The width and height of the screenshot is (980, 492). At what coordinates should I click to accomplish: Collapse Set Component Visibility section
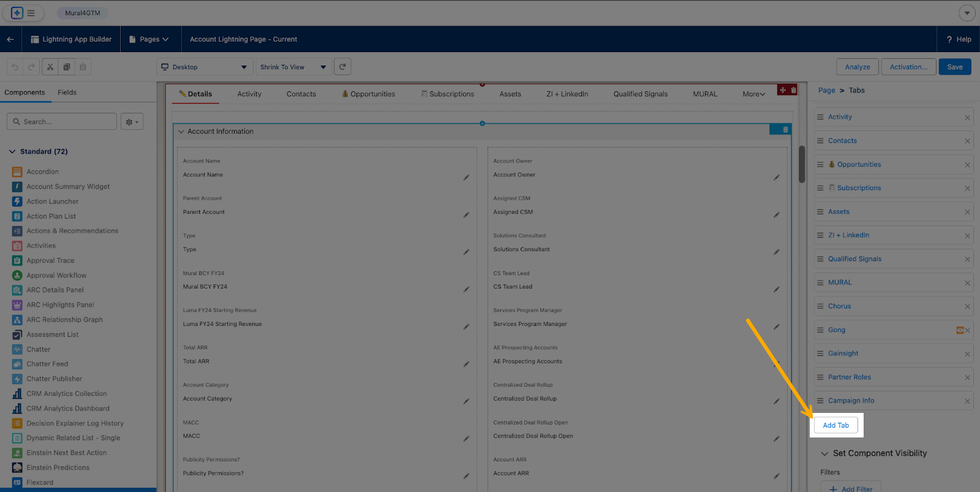pos(824,454)
